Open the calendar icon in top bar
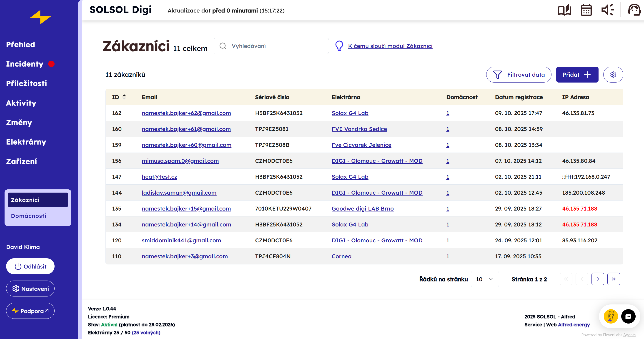 586,10
